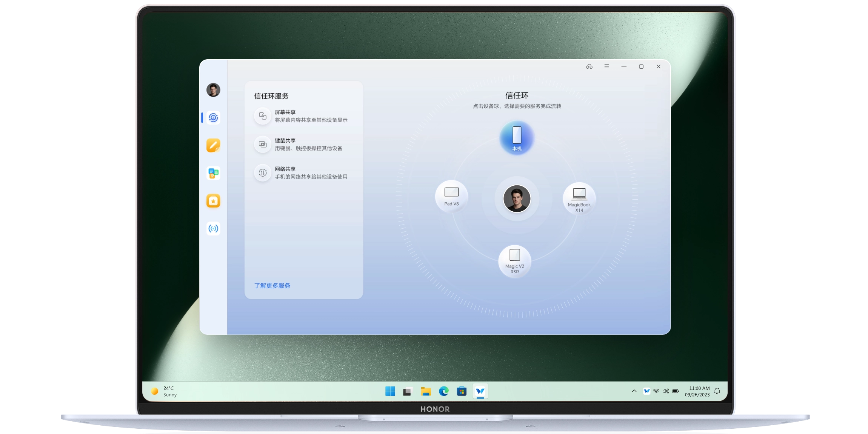Click the center user avatar in ring
Viewport: 868px width, 434px height.
point(517,199)
